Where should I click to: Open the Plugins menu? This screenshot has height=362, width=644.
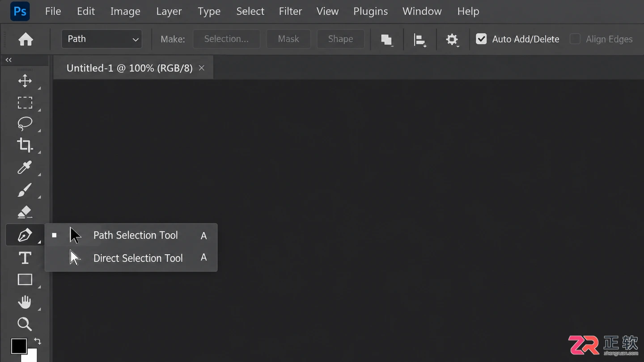(x=371, y=11)
